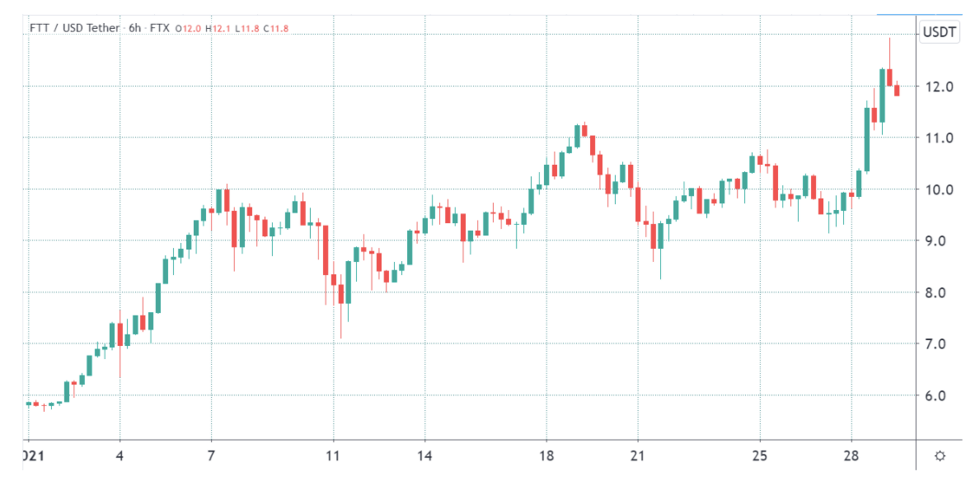Click the C11.8 close value
This screenshot has width=980, height=481.
[x=275, y=28]
